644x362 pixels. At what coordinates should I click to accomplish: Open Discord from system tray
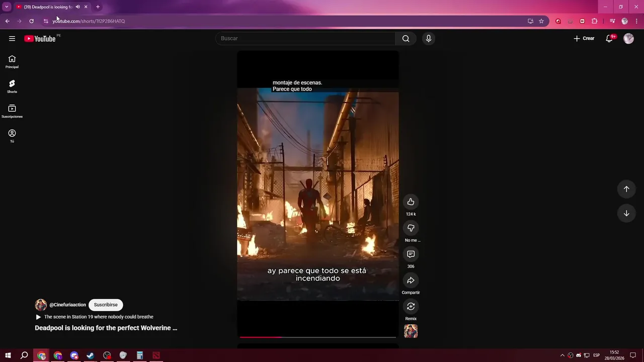579,355
